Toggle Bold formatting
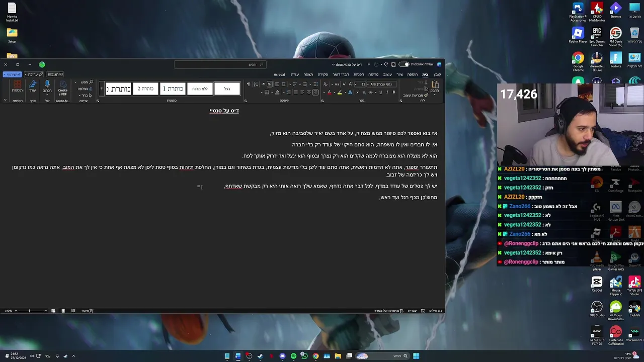This screenshot has width=644, height=362. click(394, 93)
